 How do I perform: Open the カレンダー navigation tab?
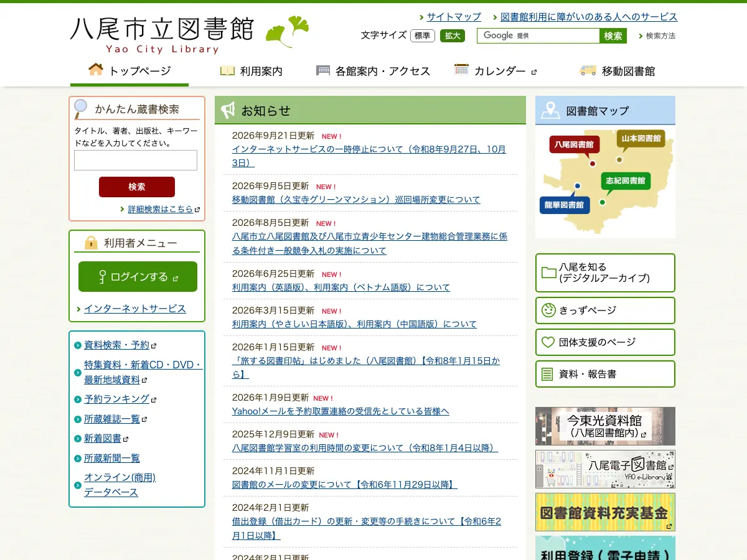pyautogui.click(x=496, y=71)
